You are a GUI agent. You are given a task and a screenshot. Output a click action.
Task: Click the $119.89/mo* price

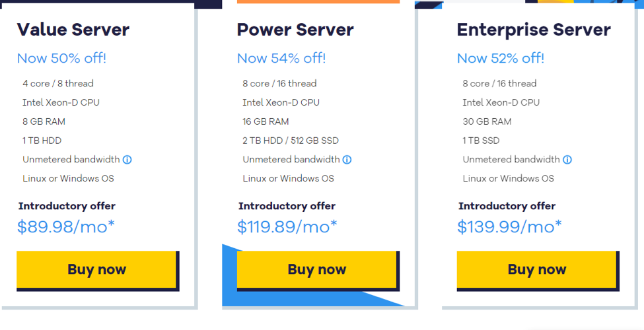[x=287, y=226]
